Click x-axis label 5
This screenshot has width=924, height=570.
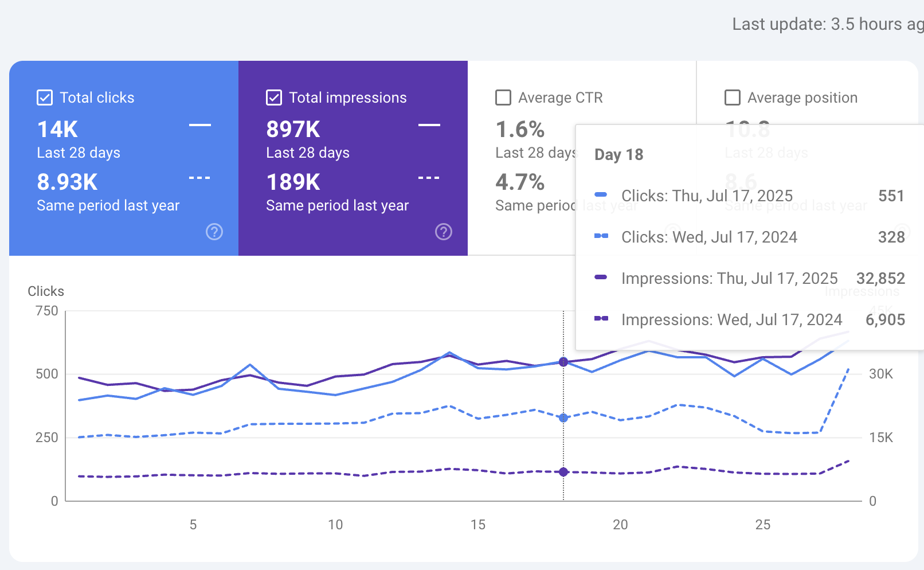193,525
